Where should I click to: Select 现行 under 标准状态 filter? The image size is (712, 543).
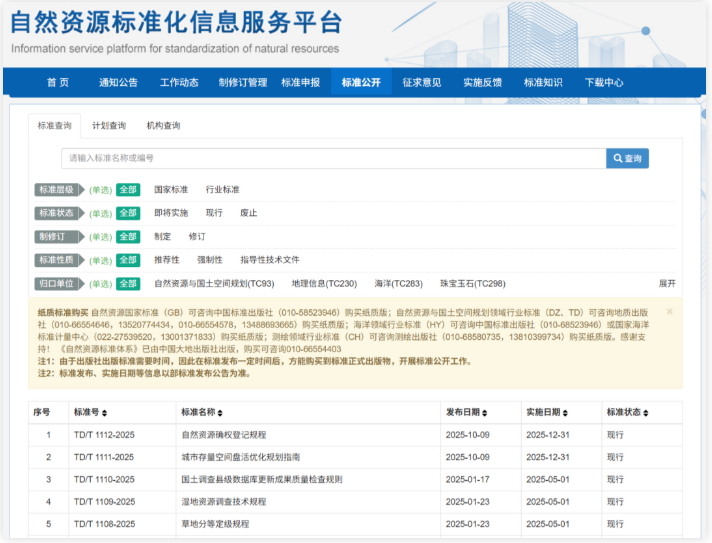tap(214, 213)
